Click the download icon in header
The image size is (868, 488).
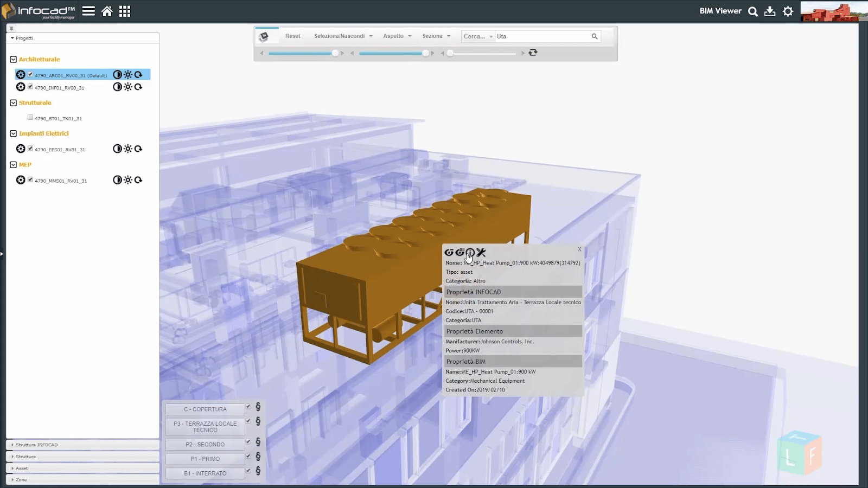[x=770, y=11]
